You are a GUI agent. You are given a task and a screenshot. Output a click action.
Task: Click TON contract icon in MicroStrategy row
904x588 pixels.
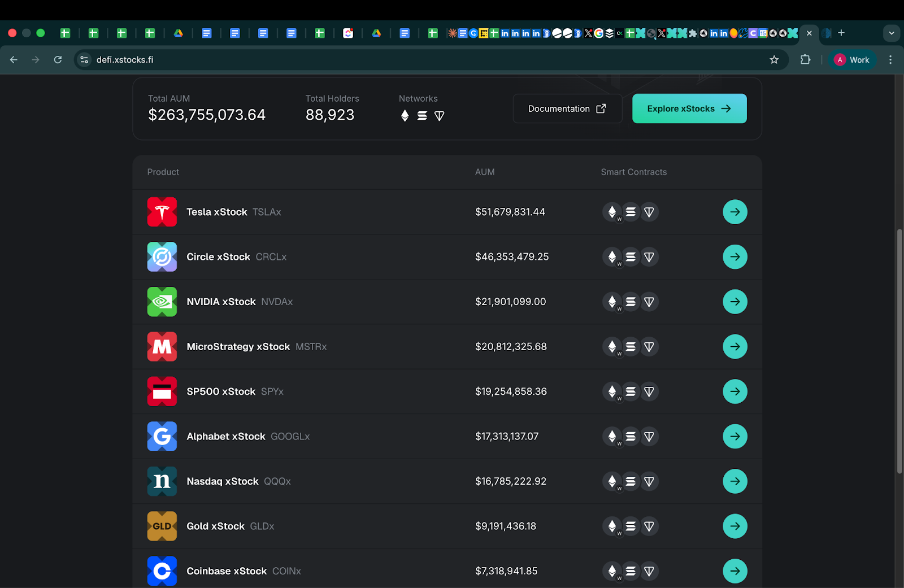pos(649,346)
